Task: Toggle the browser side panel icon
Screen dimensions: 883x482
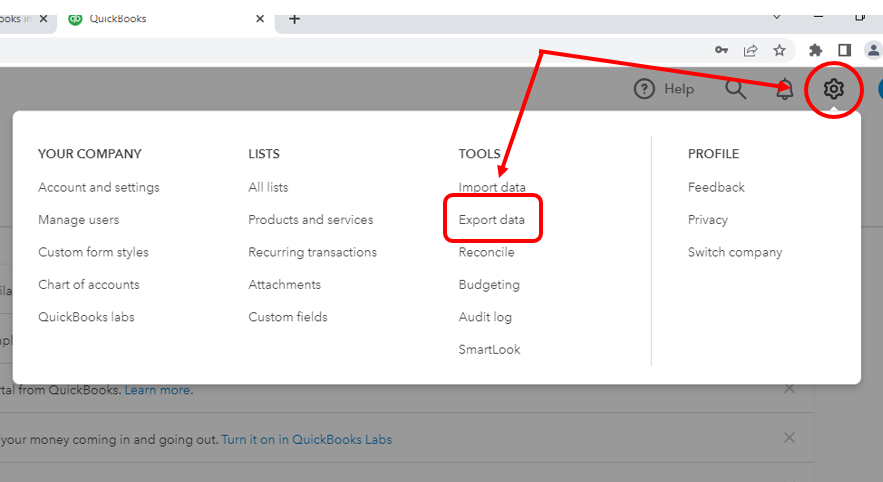Action: coord(844,51)
